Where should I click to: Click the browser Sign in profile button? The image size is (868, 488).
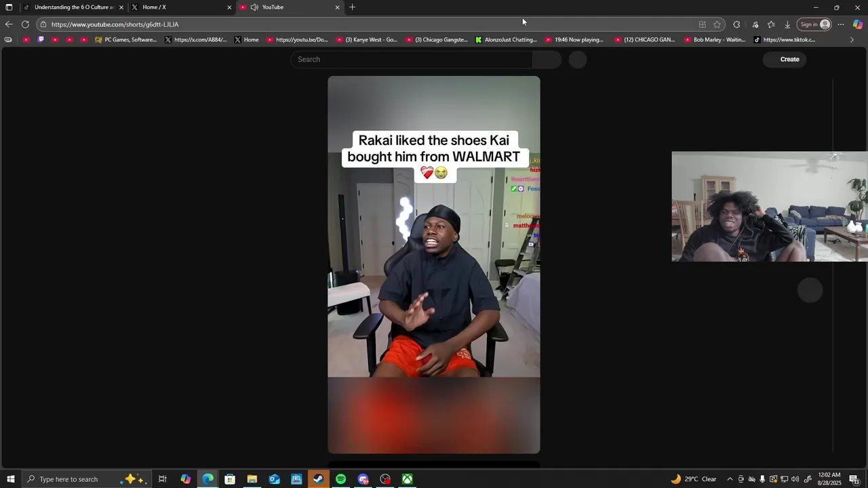click(815, 24)
